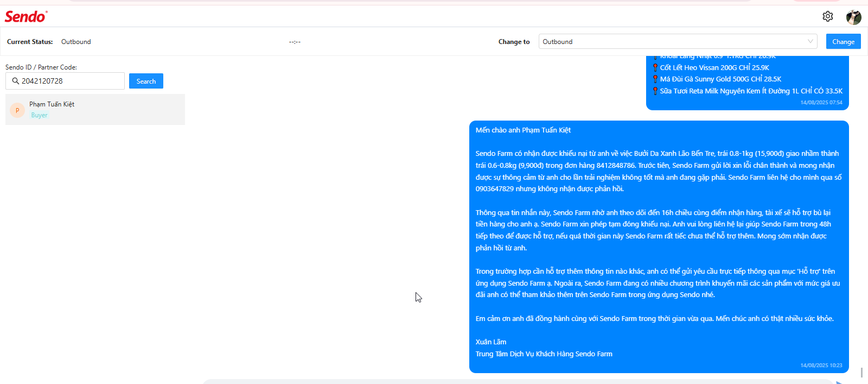
Task: Open the user profile avatar
Action: click(x=854, y=17)
